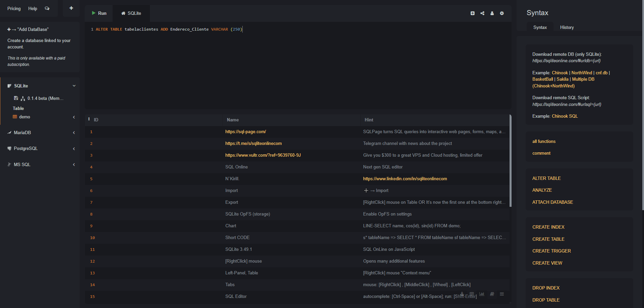Open the all functions syntax link
This screenshot has height=308, width=644.
click(544, 142)
